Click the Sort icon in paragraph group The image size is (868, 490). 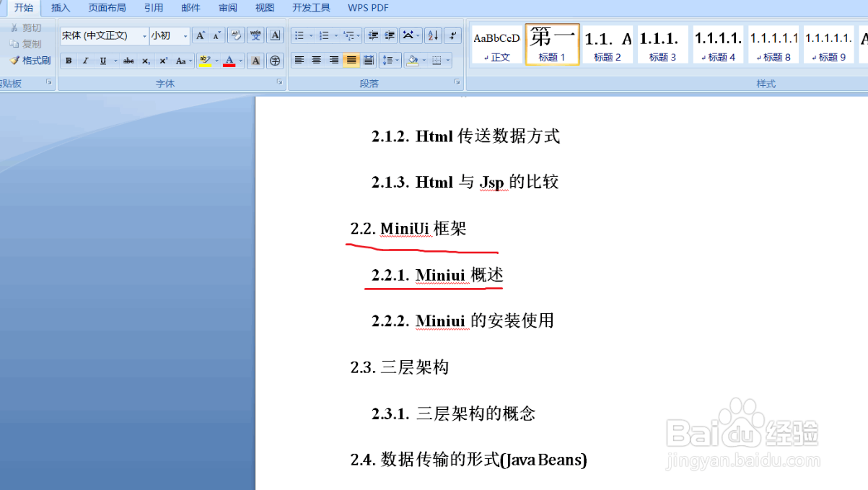coord(433,35)
